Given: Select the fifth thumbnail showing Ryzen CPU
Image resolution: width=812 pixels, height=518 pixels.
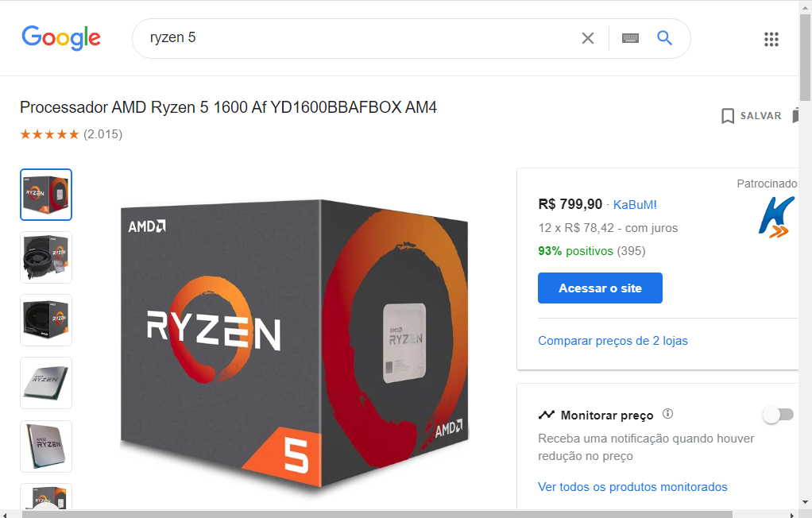Looking at the screenshot, I should pos(46,446).
